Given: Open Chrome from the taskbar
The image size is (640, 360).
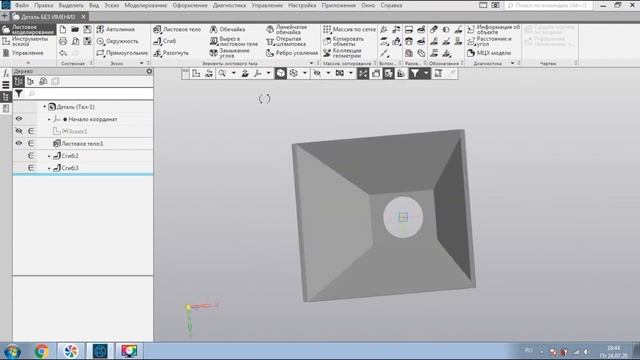Looking at the screenshot, I should [42, 351].
